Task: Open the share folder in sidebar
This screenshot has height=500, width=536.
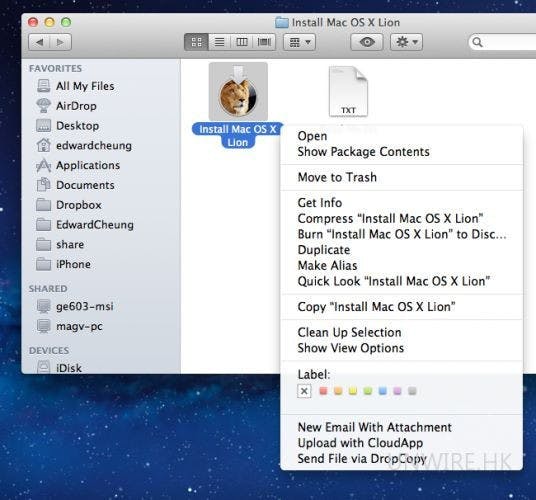Action: (x=60, y=244)
